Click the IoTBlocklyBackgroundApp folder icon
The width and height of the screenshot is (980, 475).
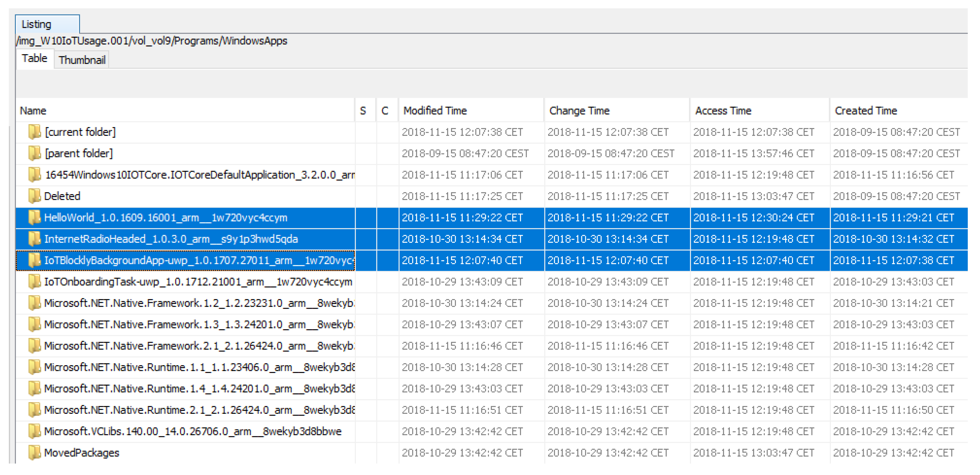34,260
